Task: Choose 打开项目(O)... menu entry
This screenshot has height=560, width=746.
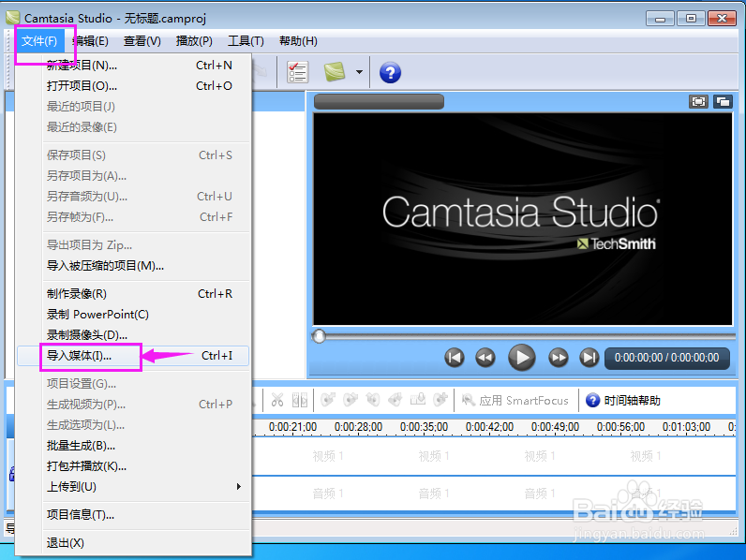Action: [x=133, y=86]
